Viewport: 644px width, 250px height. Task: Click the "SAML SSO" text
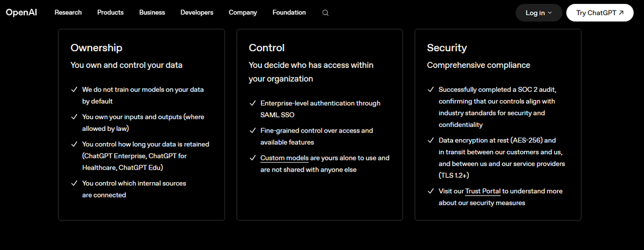(x=278, y=115)
